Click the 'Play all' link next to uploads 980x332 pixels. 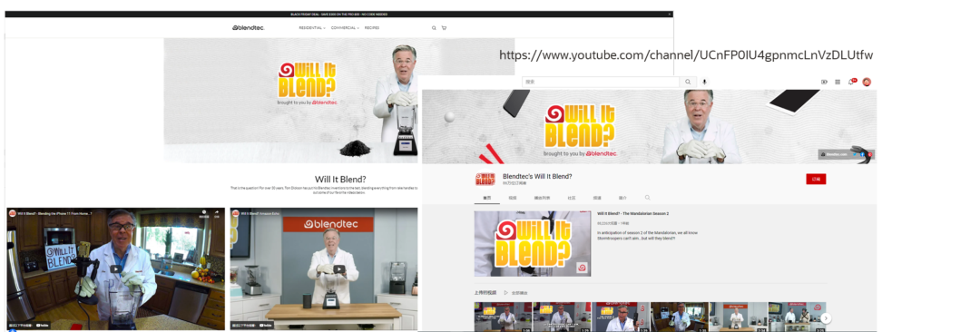point(520,293)
